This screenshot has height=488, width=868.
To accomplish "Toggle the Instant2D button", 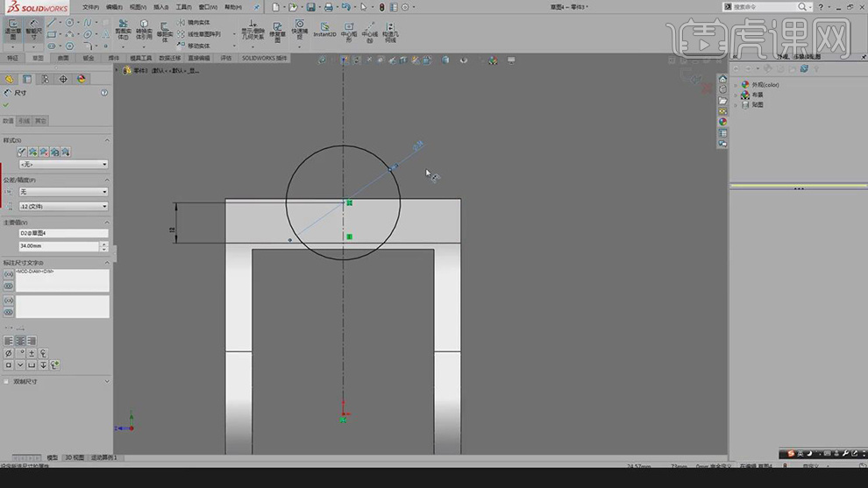I will point(325,29).
